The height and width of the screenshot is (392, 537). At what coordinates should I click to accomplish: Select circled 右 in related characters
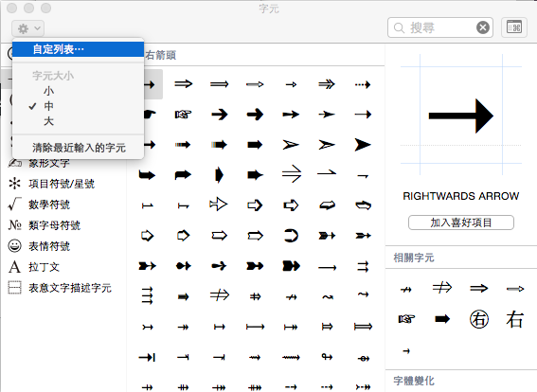pyautogui.click(x=478, y=319)
